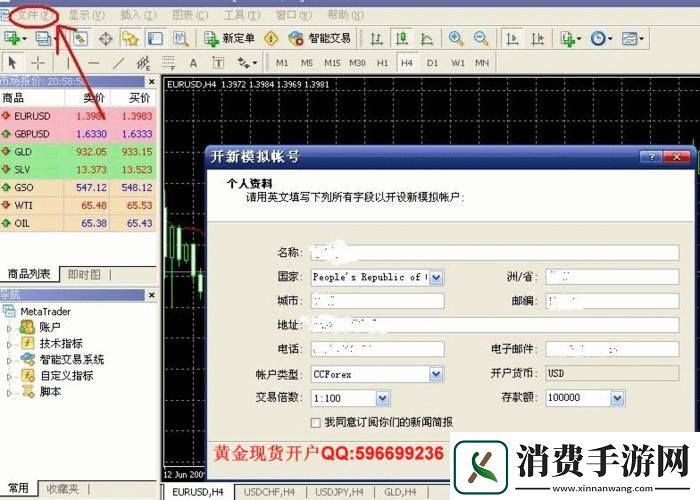Screen dimensions: 700x500
Task: Switch timeframe to D1
Action: tap(432, 63)
